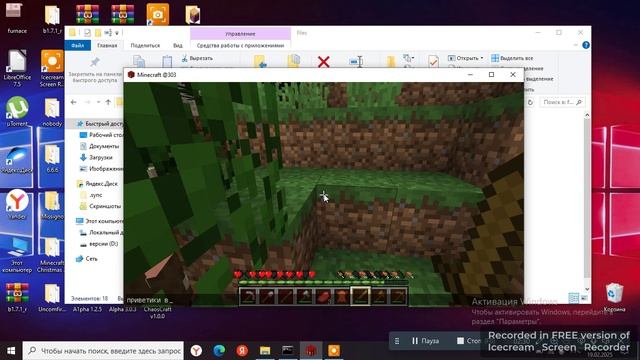Click the Properties checkmark icon in ribbon
This screenshot has height=360, width=640.
coord(433,62)
